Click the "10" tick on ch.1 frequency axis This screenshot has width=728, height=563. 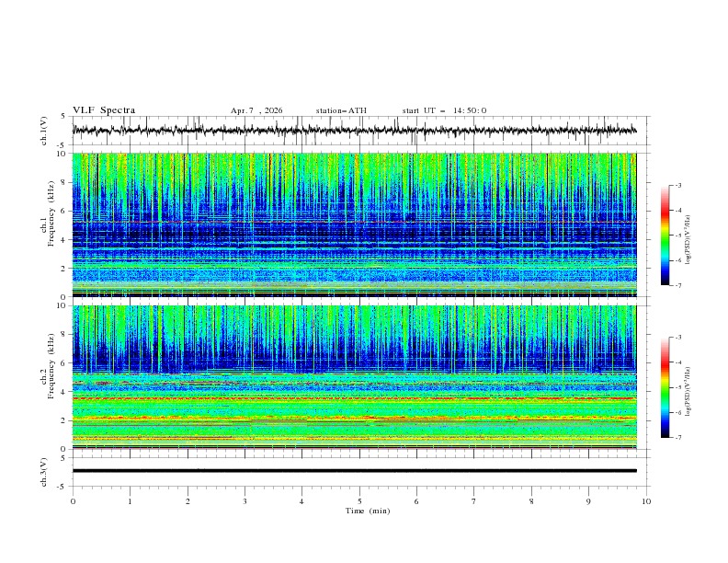(62, 154)
